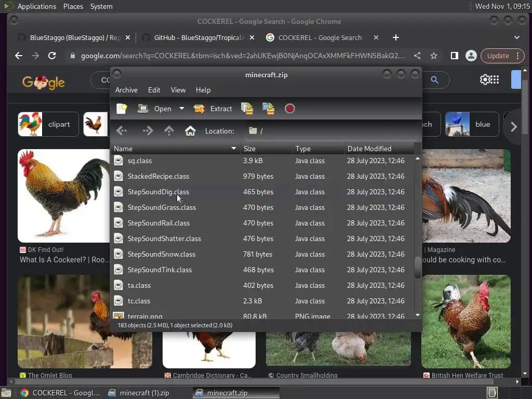Click the Java class icon beside tc.class
532x399 pixels.
[x=118, y=301]
